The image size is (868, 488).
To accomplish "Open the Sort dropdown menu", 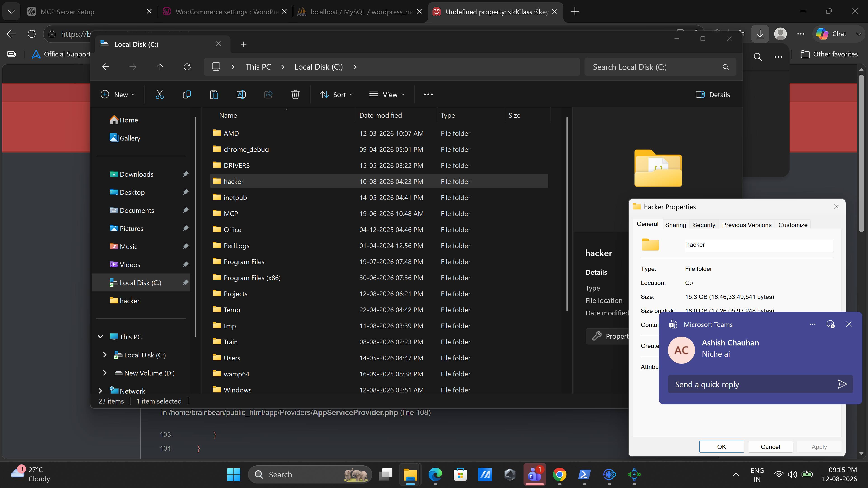I will pos(336,95).
